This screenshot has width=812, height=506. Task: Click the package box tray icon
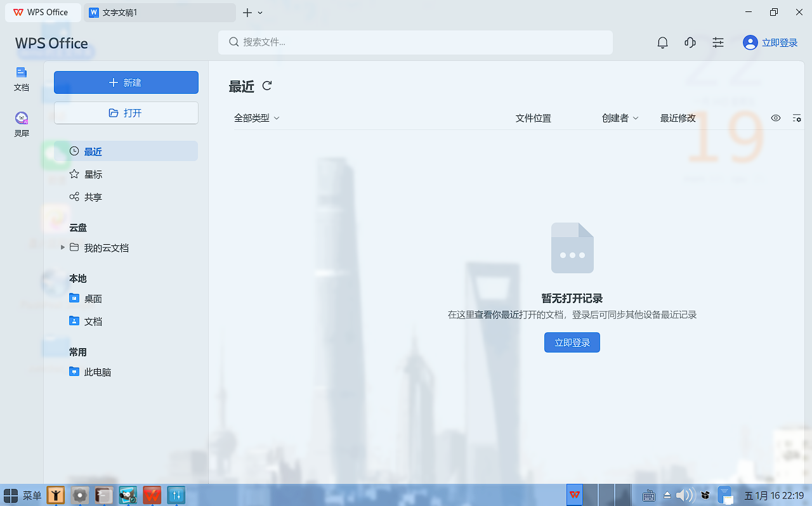click(705, 495)
